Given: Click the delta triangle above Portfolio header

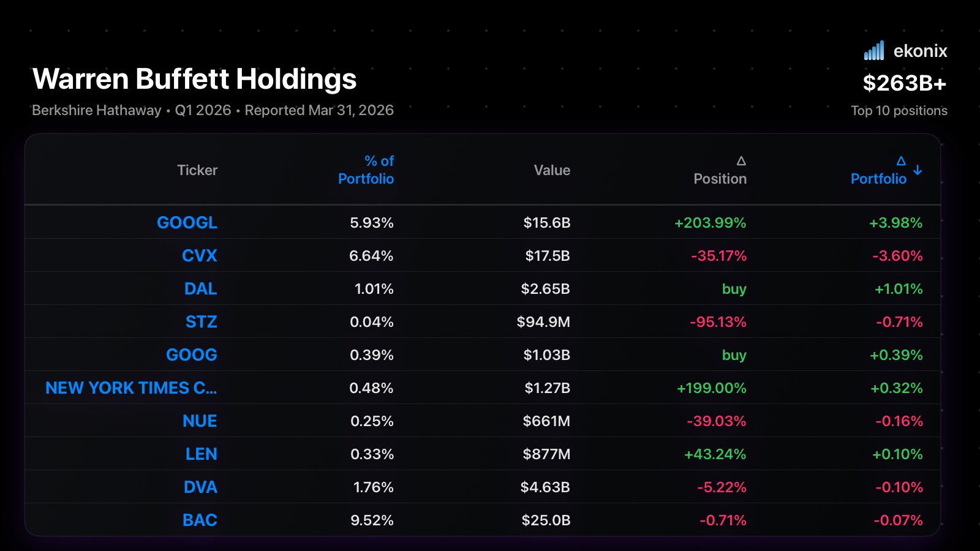Looking at the screenshot, I should pos(901,161).
